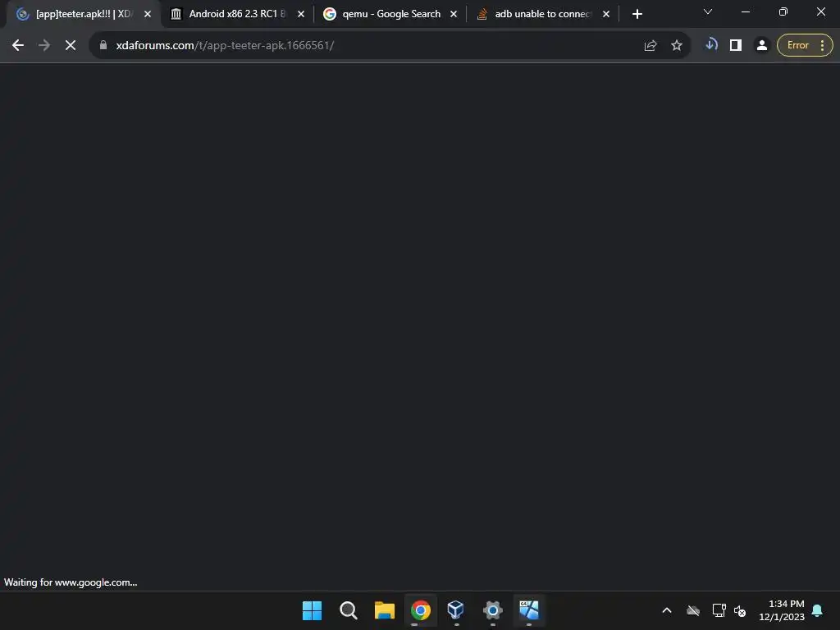Click the Error update button
This screenshot has width=840, height=630.
point(797,46)
